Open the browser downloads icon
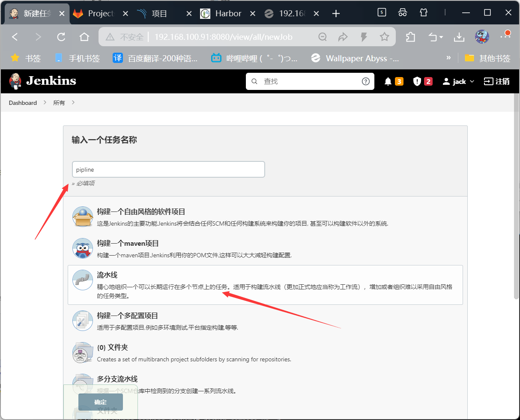This screenshot has height=420, width=520. coord(459,37)
